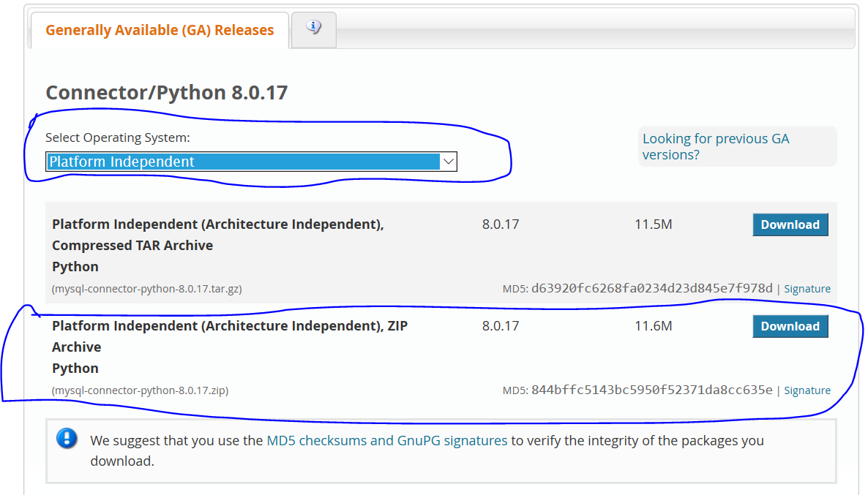The height and width of the screenshot is (495, 868).
Task: Select the Connector/Python 8.0.17 heading
Action: click(x=167, y=92)
